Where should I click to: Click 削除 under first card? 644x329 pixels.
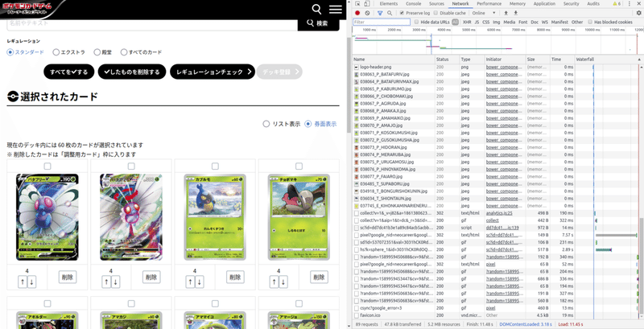[67, 277]
